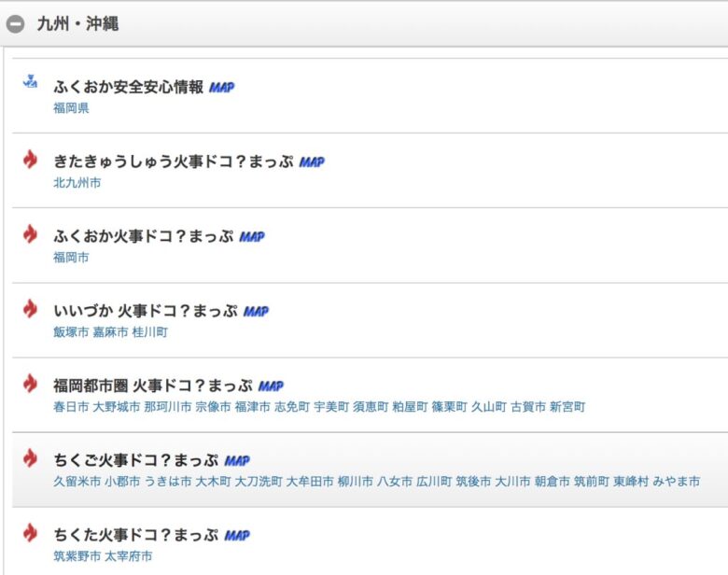Go to 朝倉市 area link
The width and height of the screenshot is (728, 575).
[553, 482]
